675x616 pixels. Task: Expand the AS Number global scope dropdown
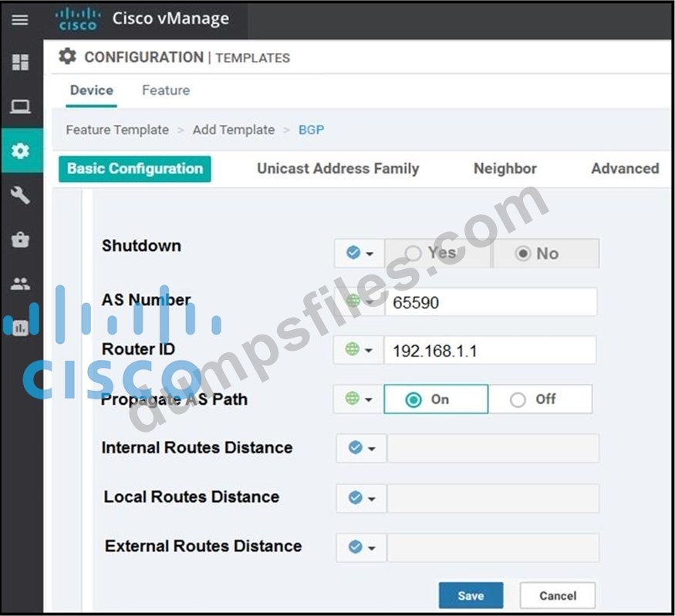click(x=359, y=302)
